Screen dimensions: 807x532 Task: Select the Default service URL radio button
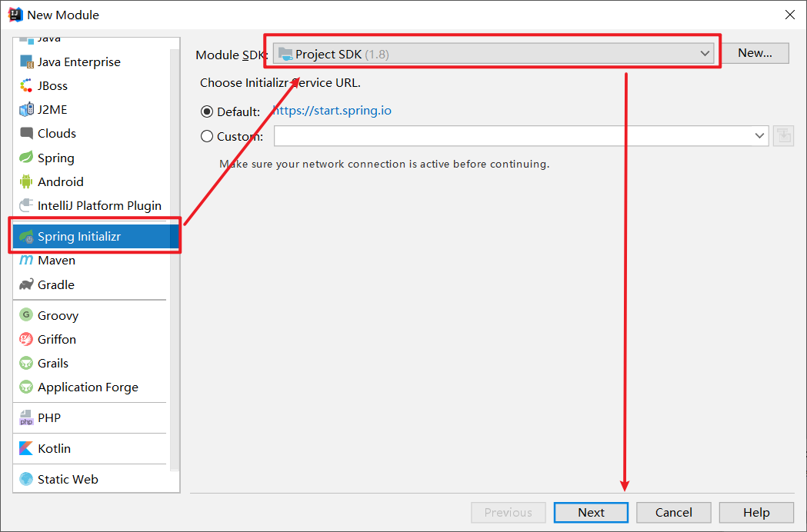207,111
